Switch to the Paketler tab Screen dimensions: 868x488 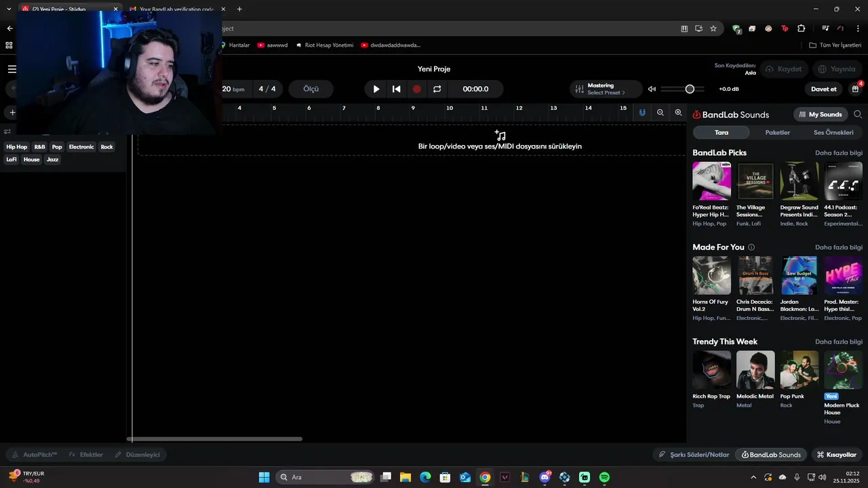coord(778,132)
